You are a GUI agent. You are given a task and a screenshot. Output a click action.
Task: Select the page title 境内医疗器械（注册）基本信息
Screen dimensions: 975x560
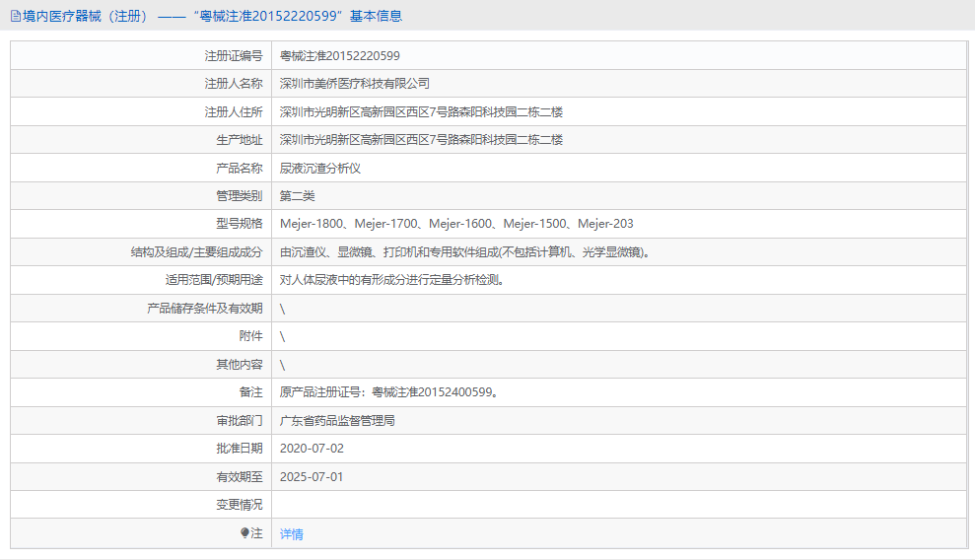click(x=212, y=16)
